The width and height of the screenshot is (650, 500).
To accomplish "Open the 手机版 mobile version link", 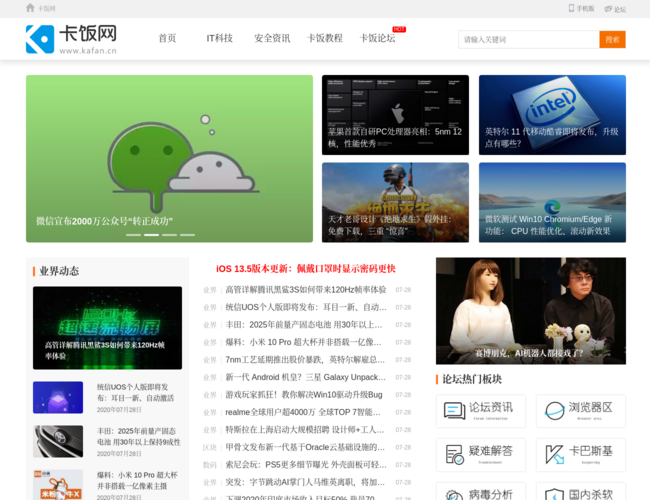I will tap(582, 8).
